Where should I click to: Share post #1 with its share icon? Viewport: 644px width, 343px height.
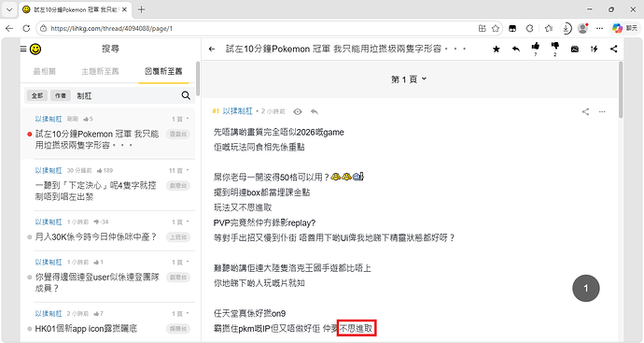pos(586,111)
